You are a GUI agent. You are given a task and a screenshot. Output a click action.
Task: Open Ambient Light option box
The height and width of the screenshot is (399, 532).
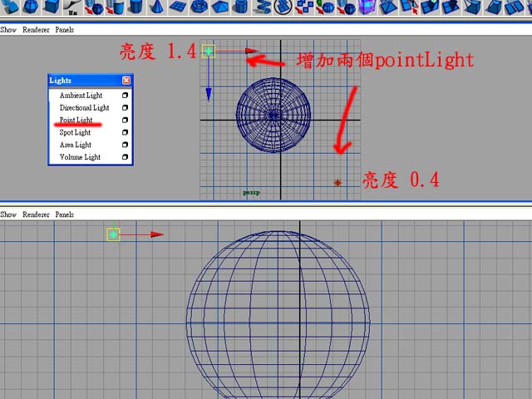pos(125,96)
